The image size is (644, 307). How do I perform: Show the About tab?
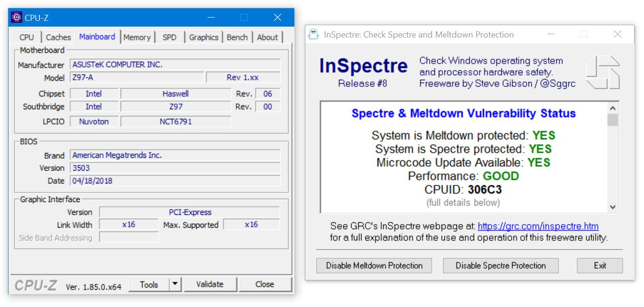pyautogui.click(x=267, y=37)
